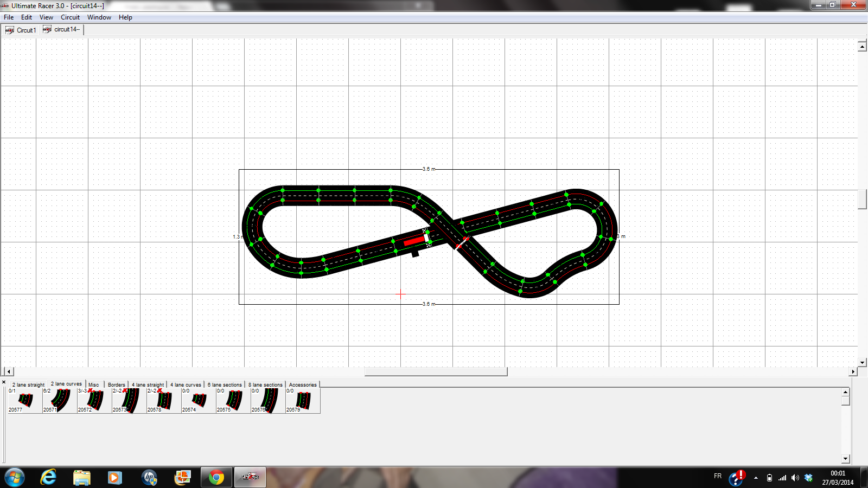
Task: Show the Borders parts tab
Action: coord(116,385)
